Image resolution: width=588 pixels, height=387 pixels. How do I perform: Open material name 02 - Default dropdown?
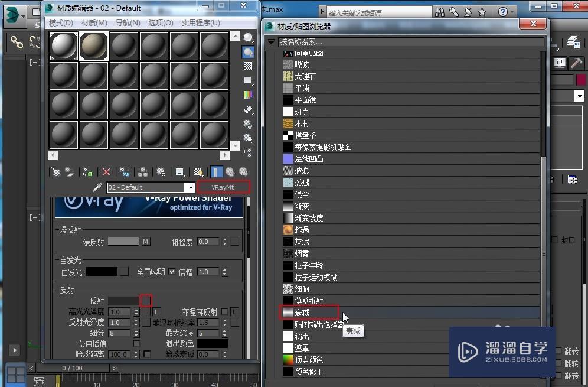click(191, 187)
